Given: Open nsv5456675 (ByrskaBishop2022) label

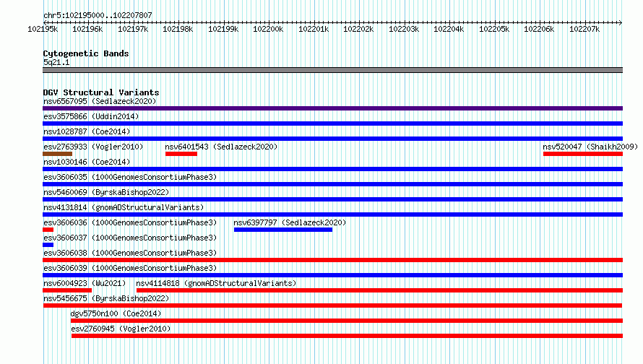Looking at the screenshot, I should pos(106,298).
